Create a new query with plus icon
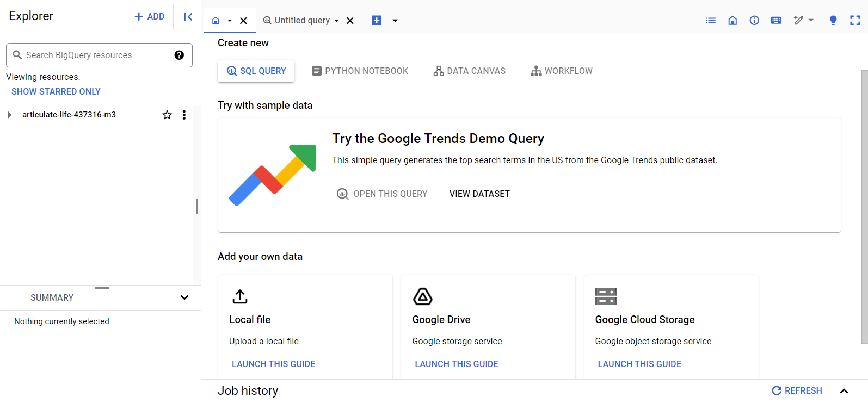 click(x=377, y=20)
